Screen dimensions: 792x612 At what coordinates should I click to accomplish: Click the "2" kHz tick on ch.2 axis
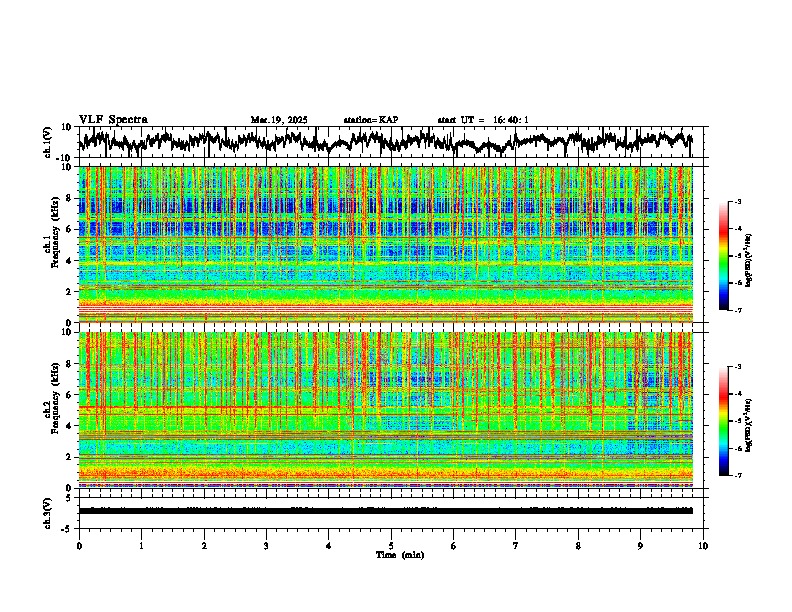tap(71, 457)
